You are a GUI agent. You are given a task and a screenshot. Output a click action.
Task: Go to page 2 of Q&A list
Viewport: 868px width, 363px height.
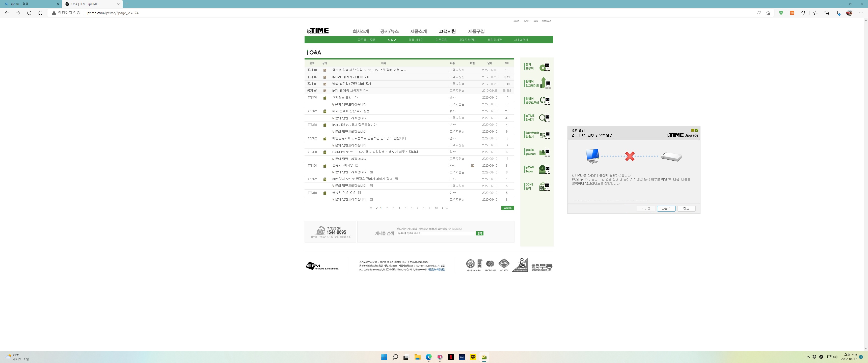pyautogui.click(x=387, y=208)
